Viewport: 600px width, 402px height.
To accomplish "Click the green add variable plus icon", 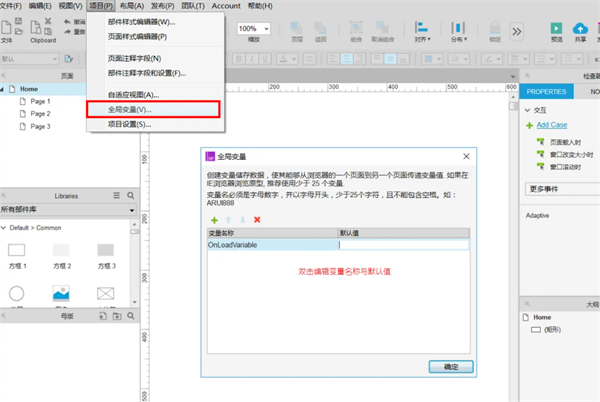I will (x=213, y=219).
